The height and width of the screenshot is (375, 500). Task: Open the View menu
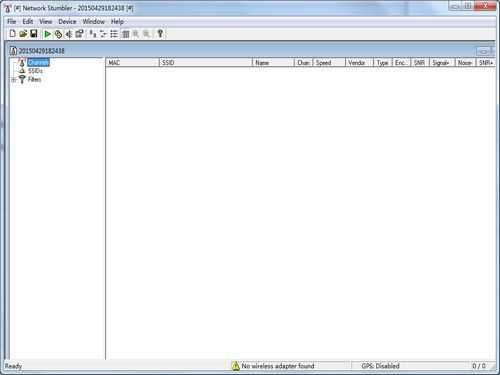coord(46,22)
